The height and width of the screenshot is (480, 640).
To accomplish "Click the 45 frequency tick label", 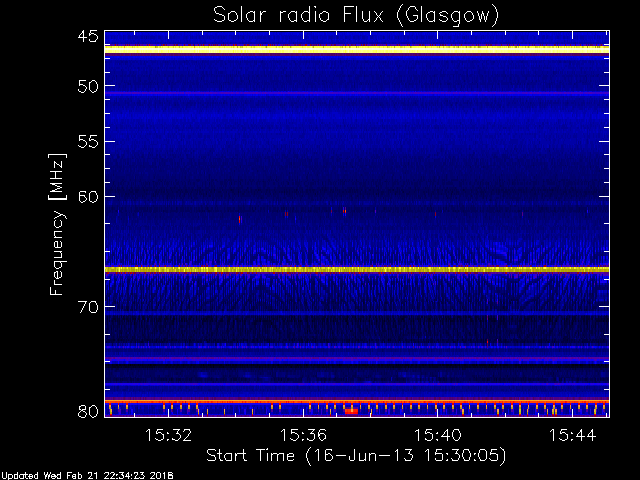I will [88, 36].
